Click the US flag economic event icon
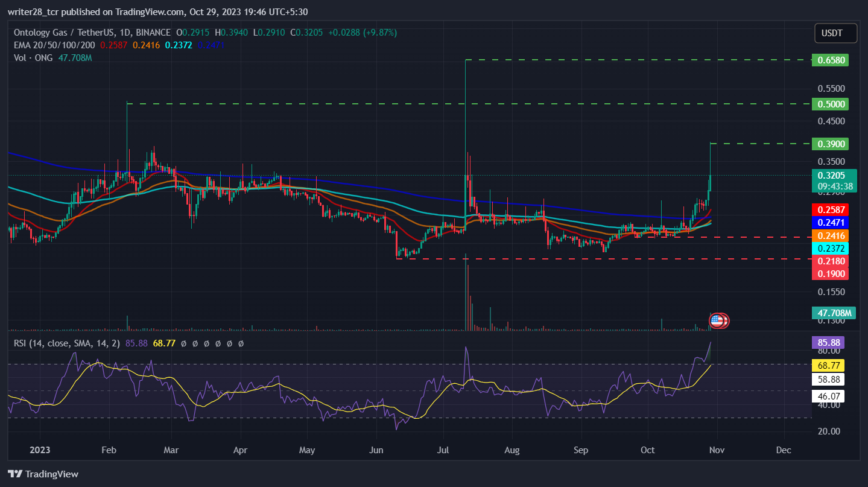 click(717, 320)
